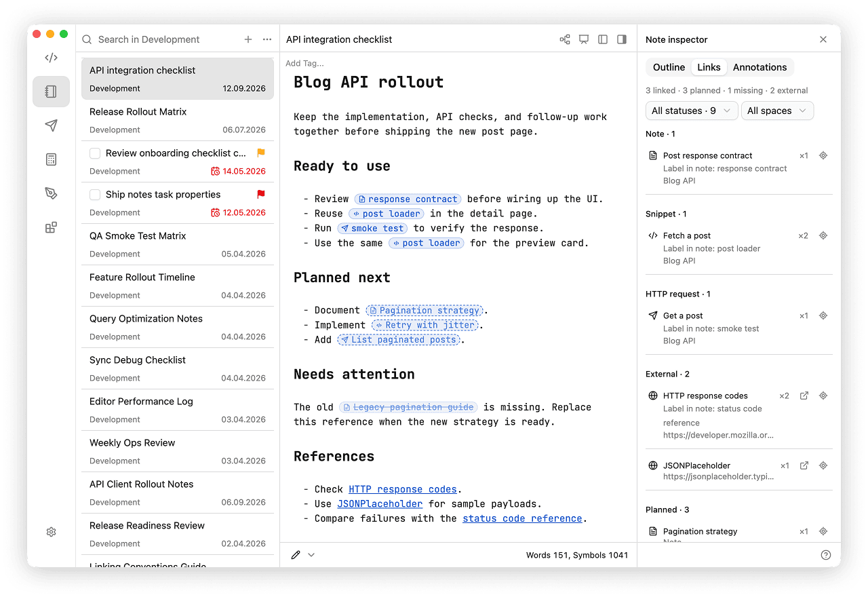Select the QA Smoke Test Matrix note
Image resolution: width=868 pixels, height=597 pixels.
point(178,244)
